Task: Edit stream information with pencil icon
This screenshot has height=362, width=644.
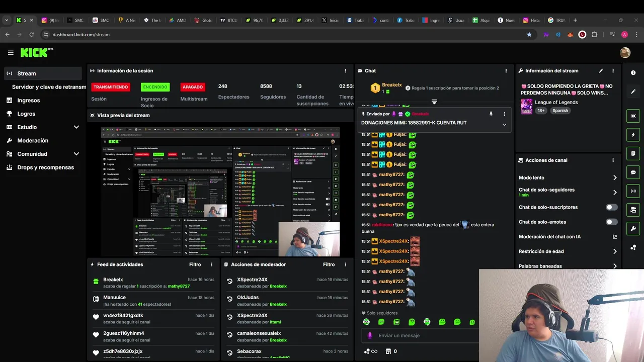Action: tap(601, 71)
